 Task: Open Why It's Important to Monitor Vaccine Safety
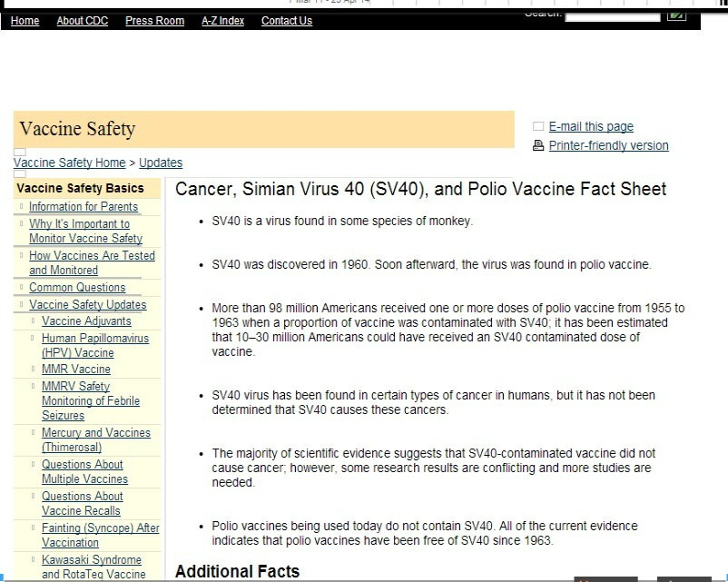(x=86, y=231)
